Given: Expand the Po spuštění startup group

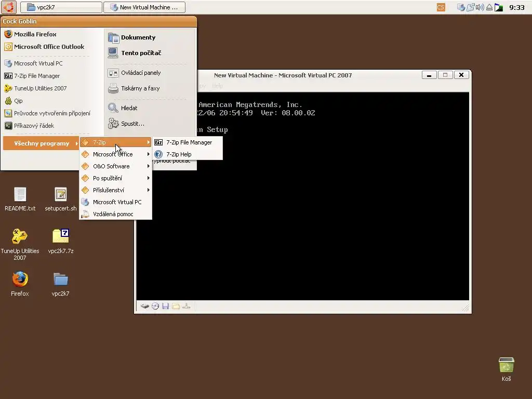Looking at the screenshot, I should 116,178.
